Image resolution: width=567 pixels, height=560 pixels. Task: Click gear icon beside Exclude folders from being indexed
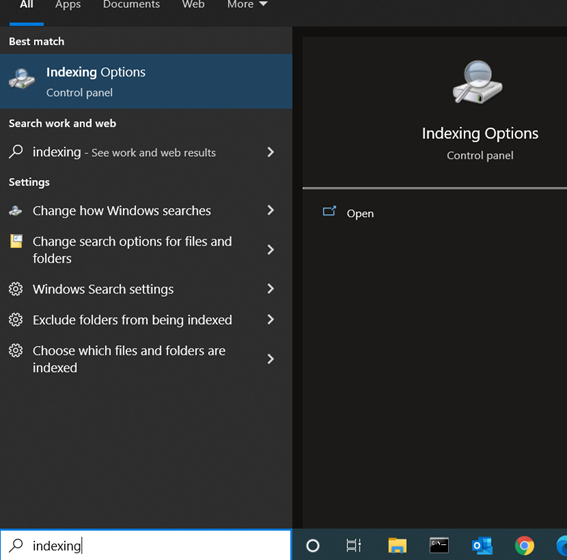point(16,320)
